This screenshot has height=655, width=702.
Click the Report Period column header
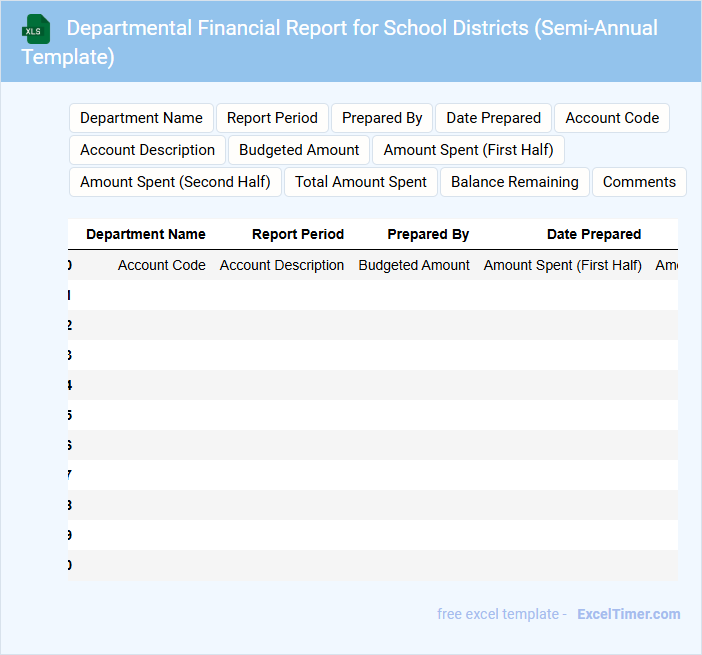(x=298, y=234)
